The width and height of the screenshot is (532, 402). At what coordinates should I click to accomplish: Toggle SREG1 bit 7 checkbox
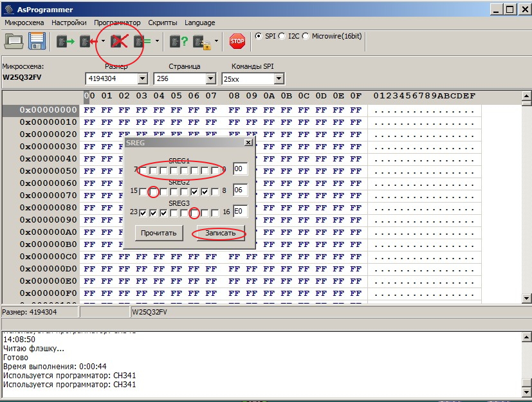click(143, 170)
